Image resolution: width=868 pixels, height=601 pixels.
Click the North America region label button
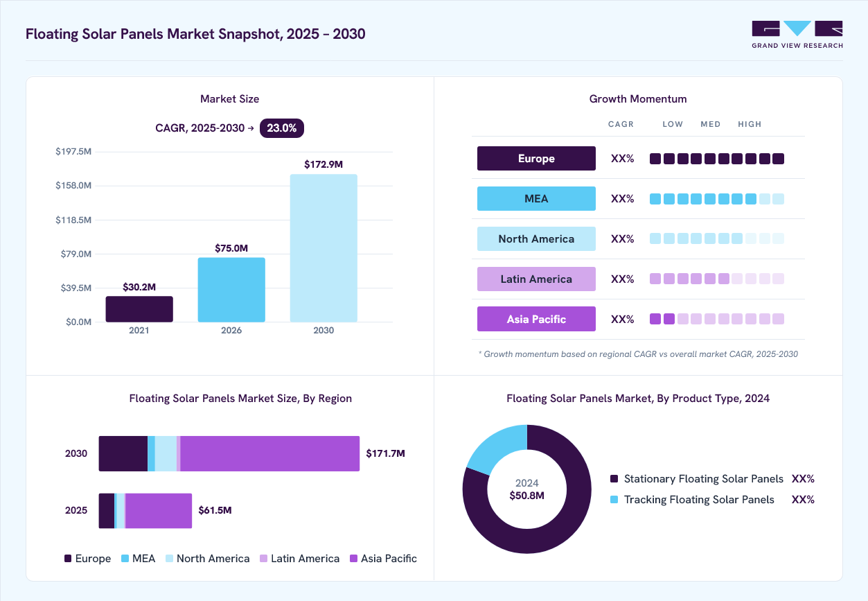coord(536,238)
